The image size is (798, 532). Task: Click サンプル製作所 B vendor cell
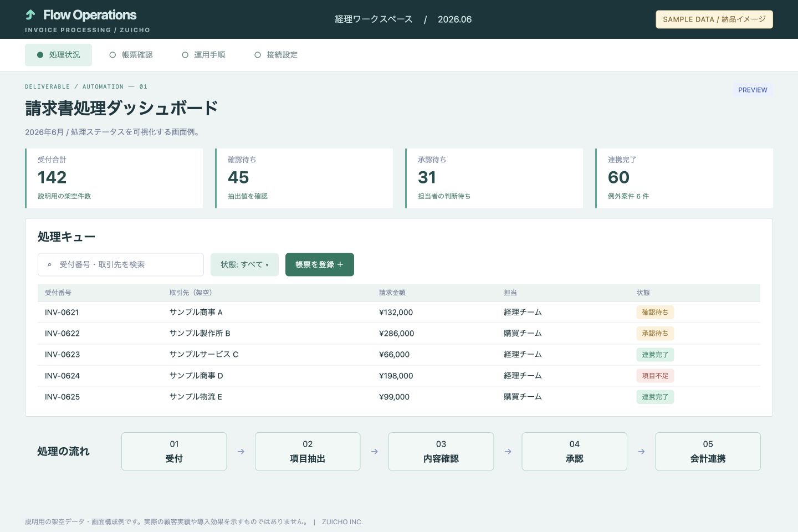pyautogui.click(x=200, y=334)
